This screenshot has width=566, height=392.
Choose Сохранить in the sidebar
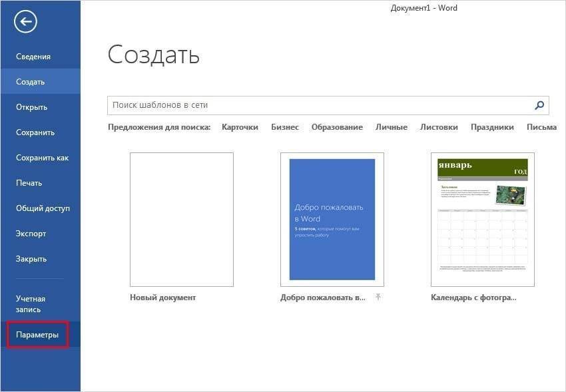click(35, 132)
